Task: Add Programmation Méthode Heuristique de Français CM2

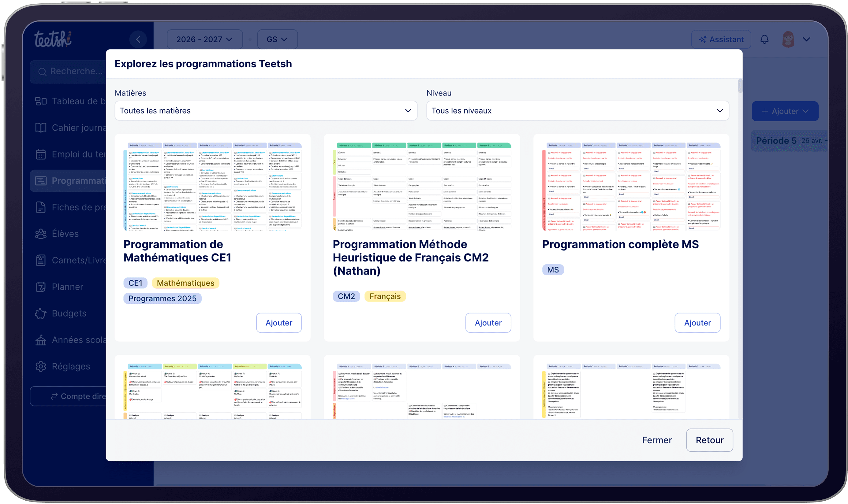Action: tap(488, 323)
